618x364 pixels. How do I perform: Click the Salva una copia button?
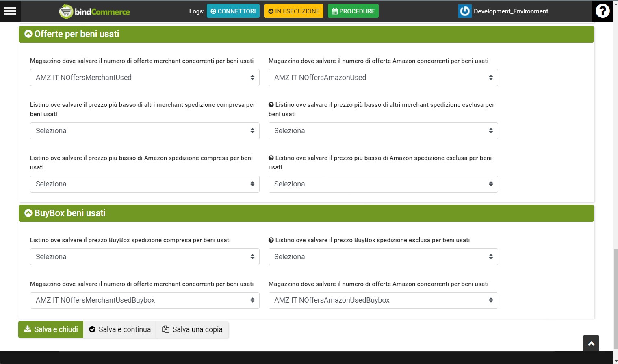point(192,329)
